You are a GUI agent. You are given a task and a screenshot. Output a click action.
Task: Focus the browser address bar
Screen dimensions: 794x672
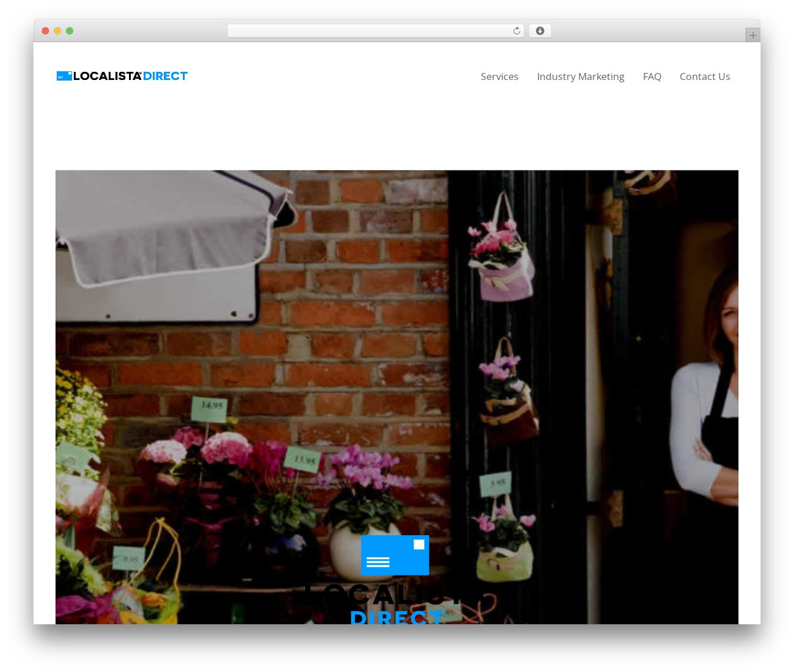click(x=375, y=31)
